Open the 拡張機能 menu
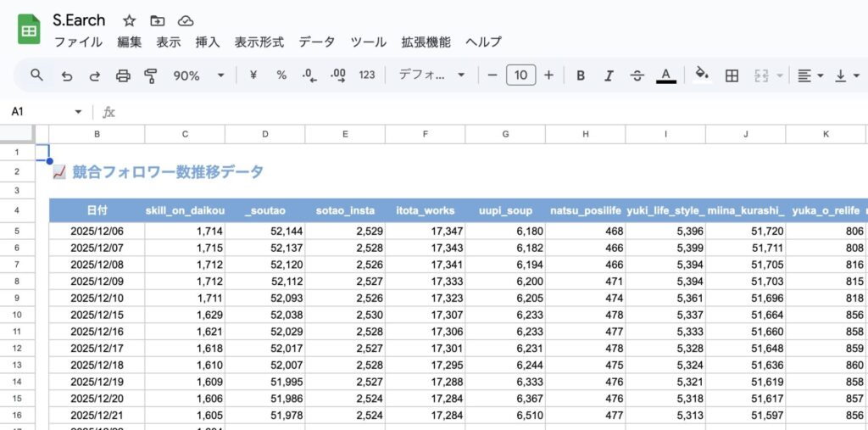The image size is (868, 430). pos(426,42)
